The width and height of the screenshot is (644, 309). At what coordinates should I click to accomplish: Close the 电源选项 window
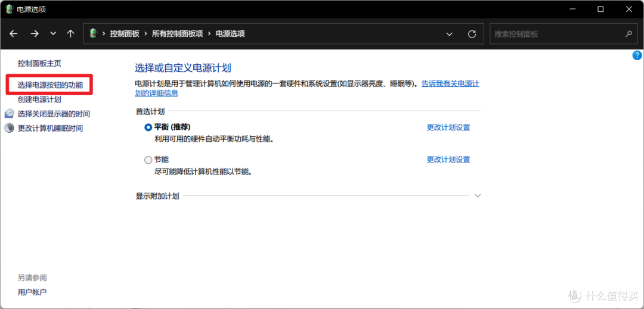tap(628, 9)
